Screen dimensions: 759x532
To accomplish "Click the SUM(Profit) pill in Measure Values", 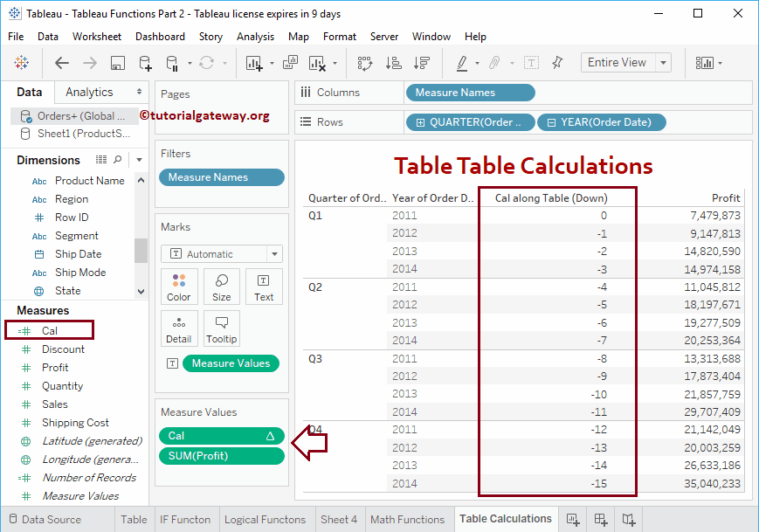I will 222,456.
